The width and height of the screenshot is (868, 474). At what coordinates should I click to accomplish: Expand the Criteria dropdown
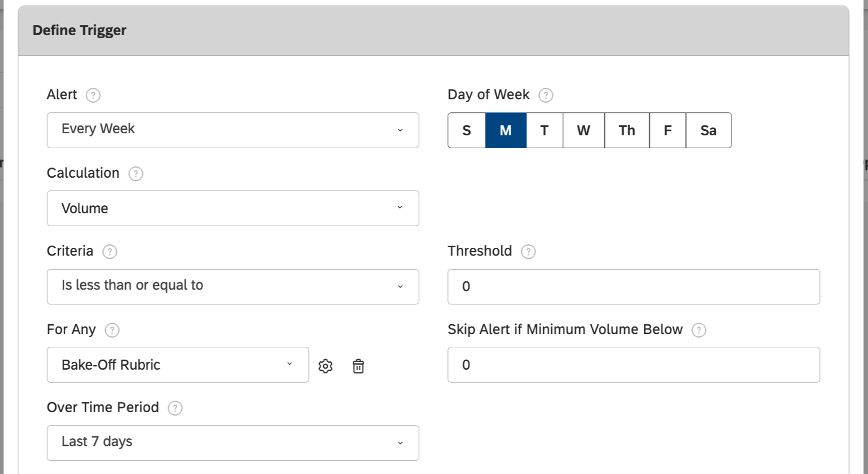click(x=233, y=287)
